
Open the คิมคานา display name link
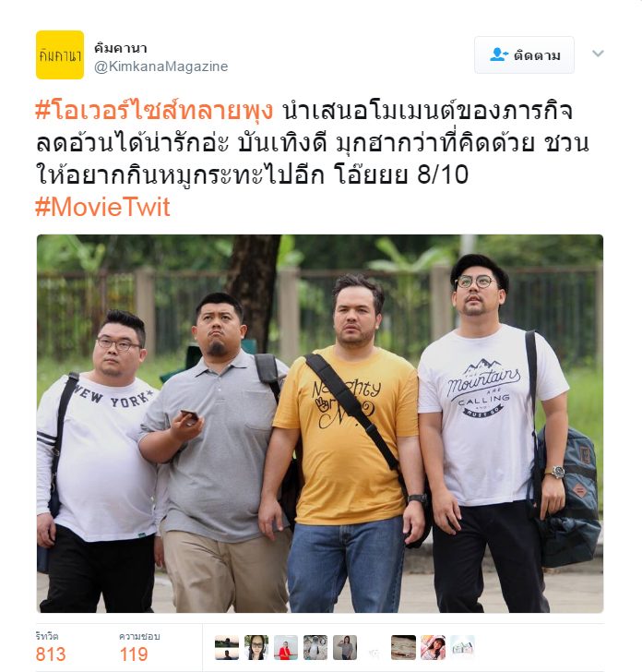(120, 48)
